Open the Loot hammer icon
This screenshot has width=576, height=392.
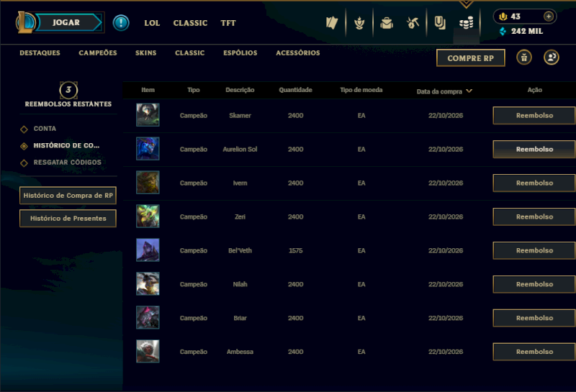coord(413,23)
